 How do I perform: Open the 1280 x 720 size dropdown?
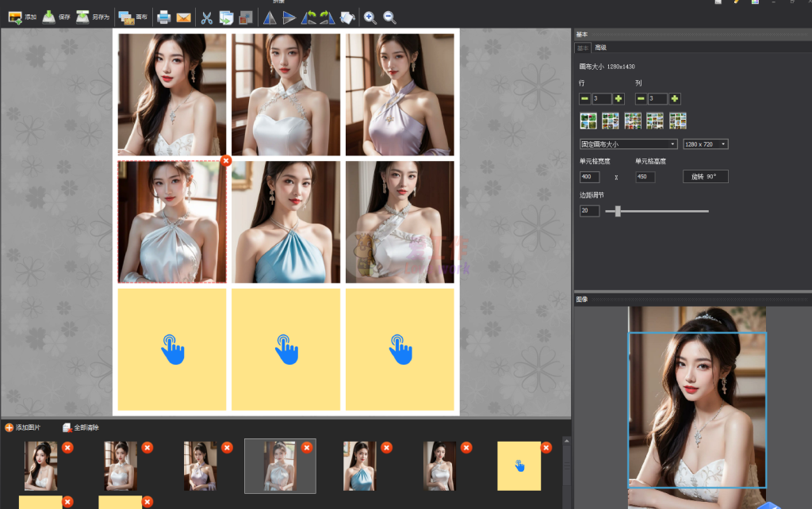(x=706, y=144)
